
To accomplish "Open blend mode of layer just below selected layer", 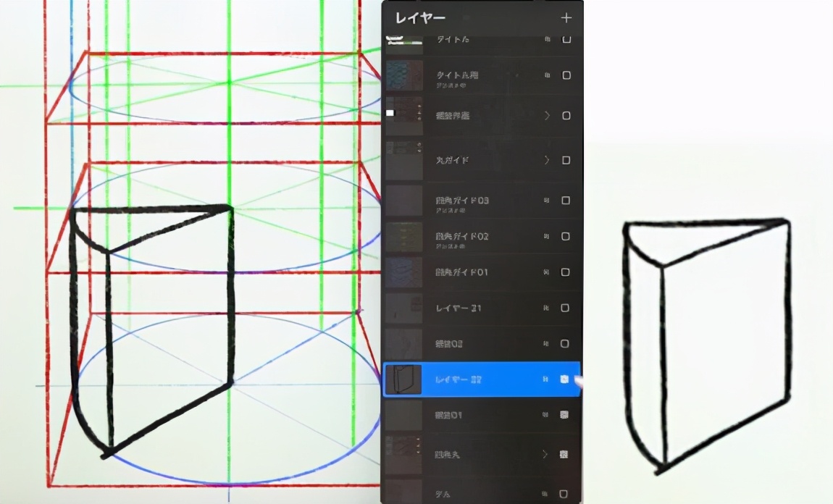I will tap(547, 416).
